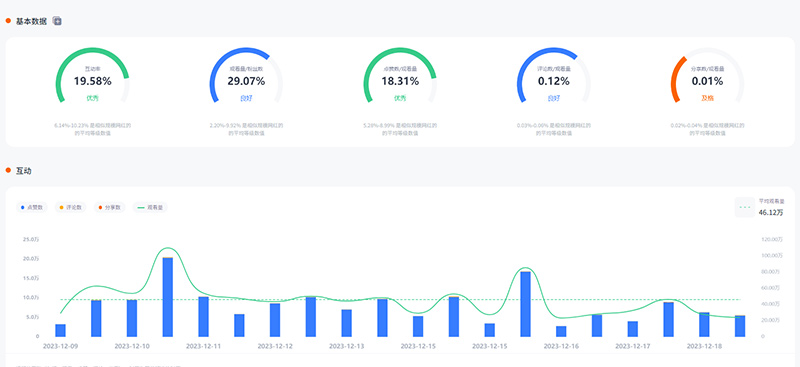This screenshot has height=367, width=800.
Task: Click 良好 rating under 0.12%
Action: point(554,98)
